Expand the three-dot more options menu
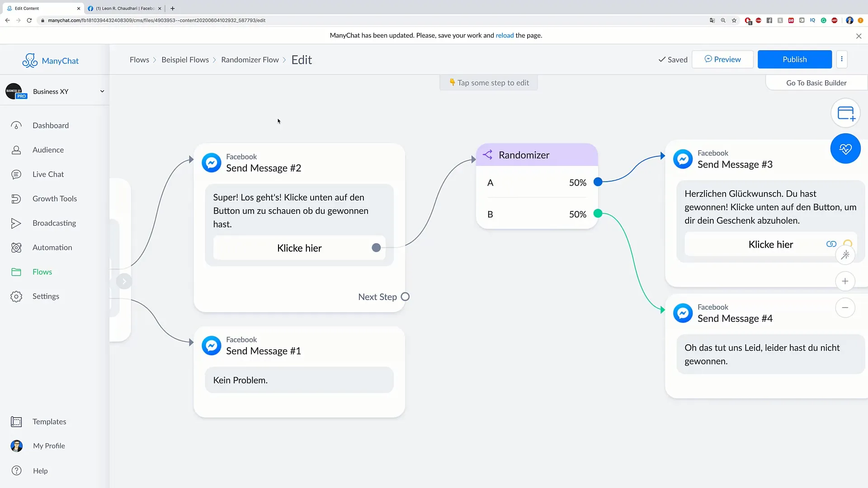The height and width of the screenshot is (488, 868). pyautogui.click(x=842, y=59)
